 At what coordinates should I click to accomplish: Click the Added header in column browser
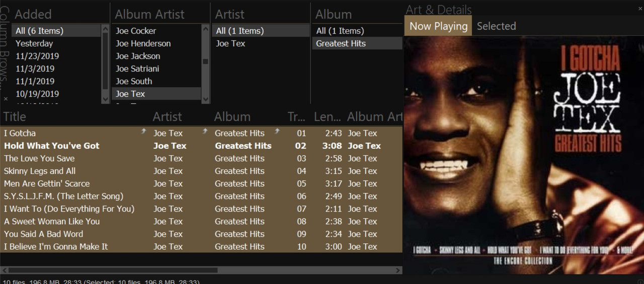point(33,15)
